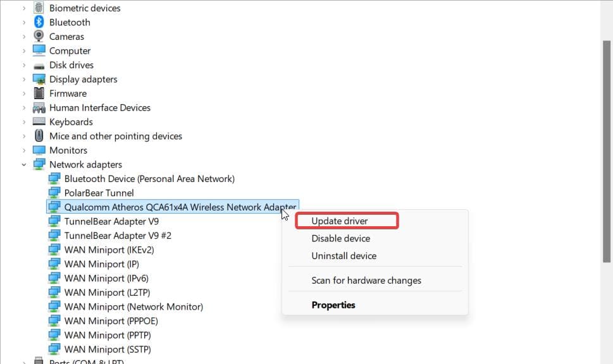Click the Biometric devices fingerprint icon

point(39,8)
